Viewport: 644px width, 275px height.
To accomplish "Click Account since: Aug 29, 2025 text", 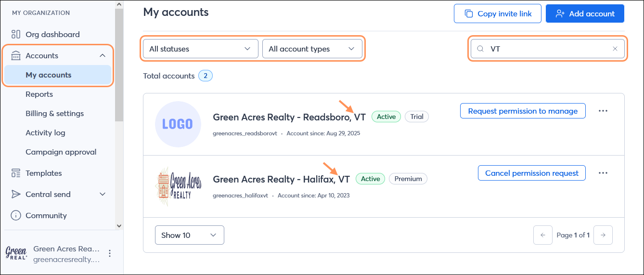I will (323, 133).
